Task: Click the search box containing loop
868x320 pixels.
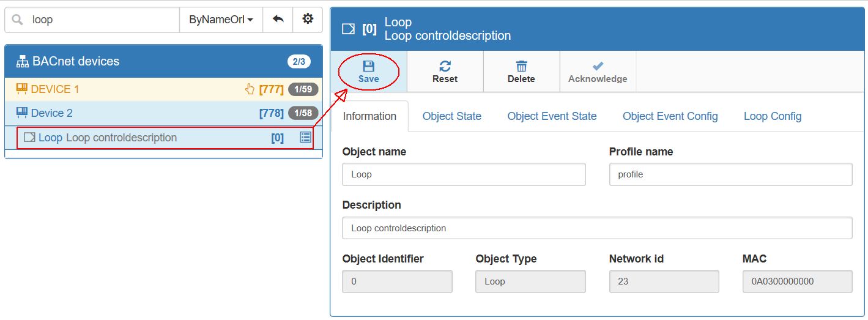Action: pos(101,20)
